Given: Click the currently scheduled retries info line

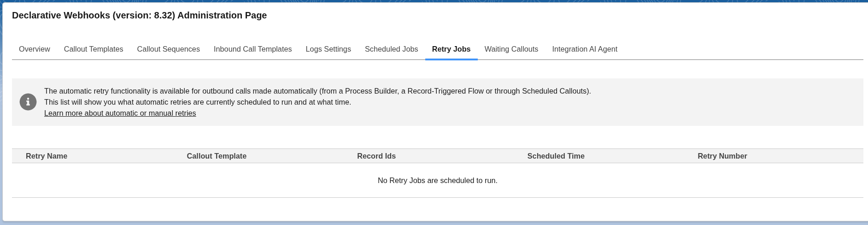Looking at the screenshot, I should pyautogui.click(x=198, y=102).
